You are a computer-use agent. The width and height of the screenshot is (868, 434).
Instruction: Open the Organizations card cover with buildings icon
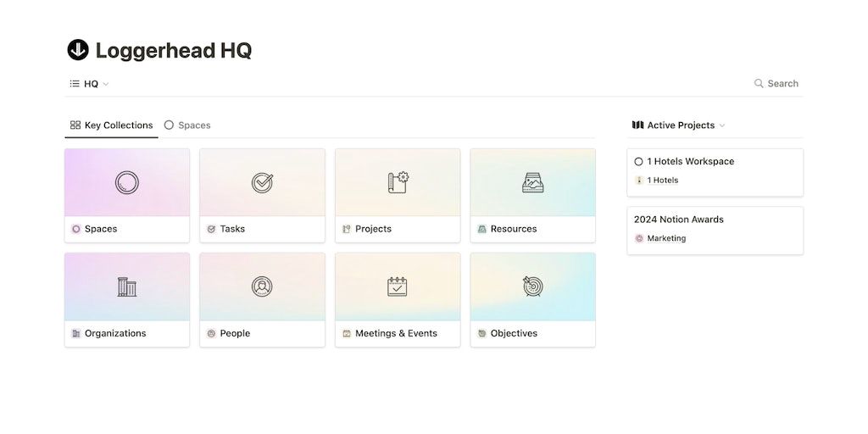[127, 287]
